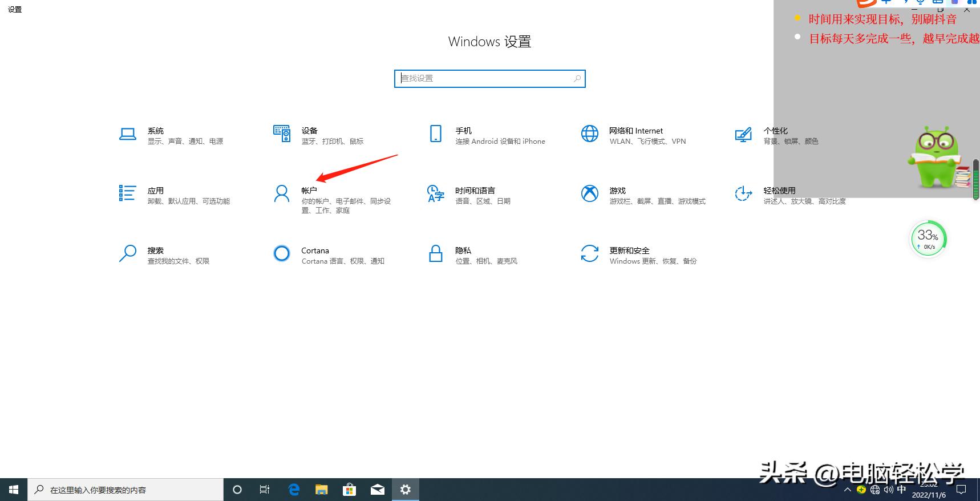The image size is (980, 501).
Task: Open the 游戏 title link
Action: [x=618, y=191]
